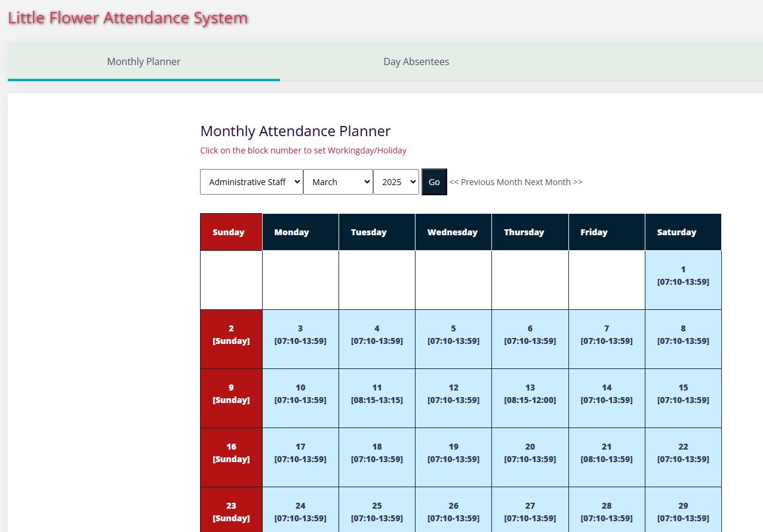Click the Go button
The height and width of the screenshot is (532, 763).
434,182
